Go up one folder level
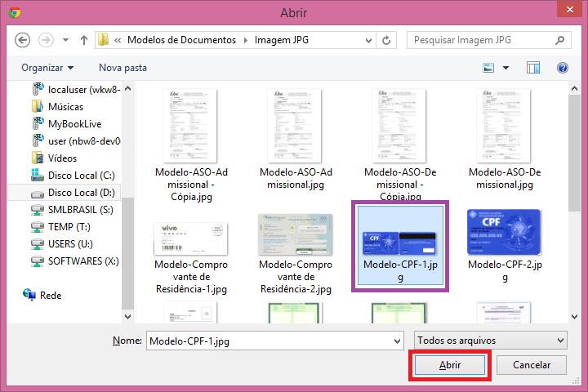Viewport: 588px width, 392px height. click(84, 39)
